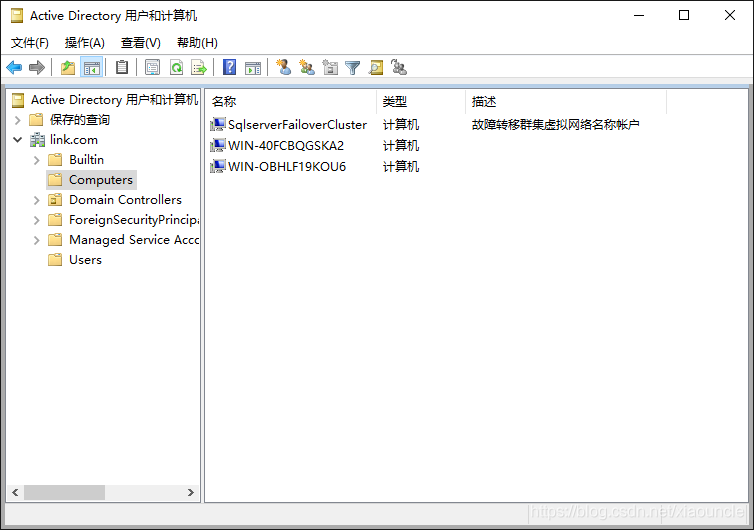
Task: Open the 文件(F) menu
Action: point(30,43)
